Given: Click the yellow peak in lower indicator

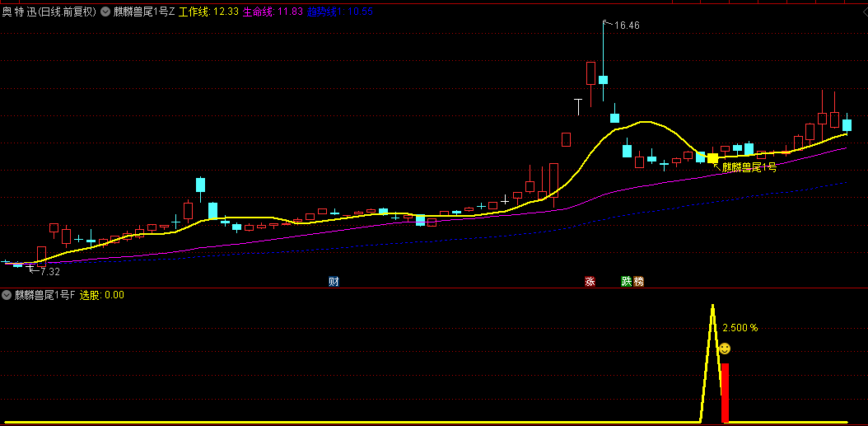Looking at the screenshot, I should point(712,306).
